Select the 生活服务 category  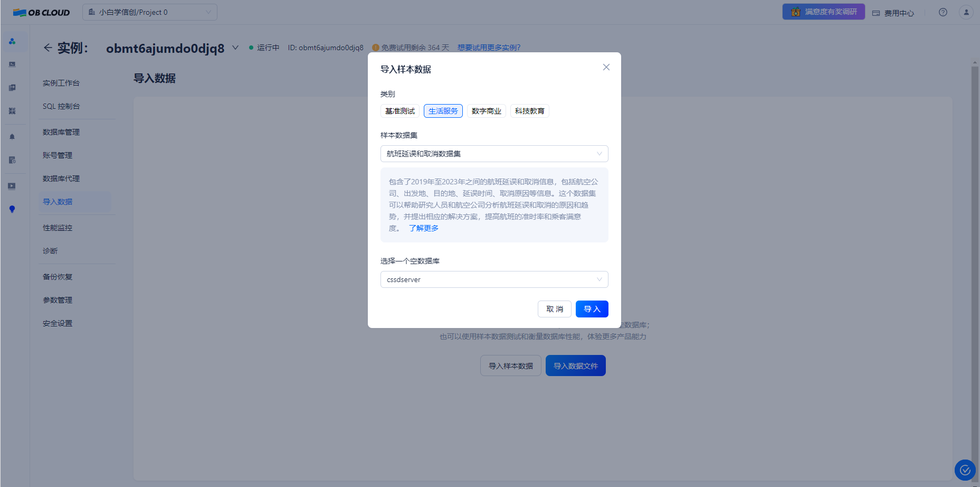pos(443,111)
